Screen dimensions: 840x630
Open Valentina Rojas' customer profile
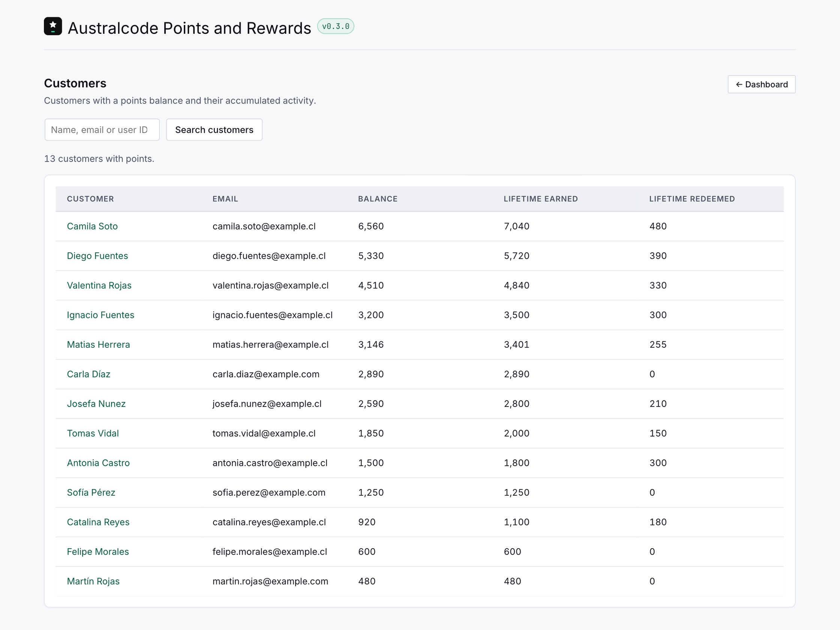pyautogui.click(x=99, y=286)
